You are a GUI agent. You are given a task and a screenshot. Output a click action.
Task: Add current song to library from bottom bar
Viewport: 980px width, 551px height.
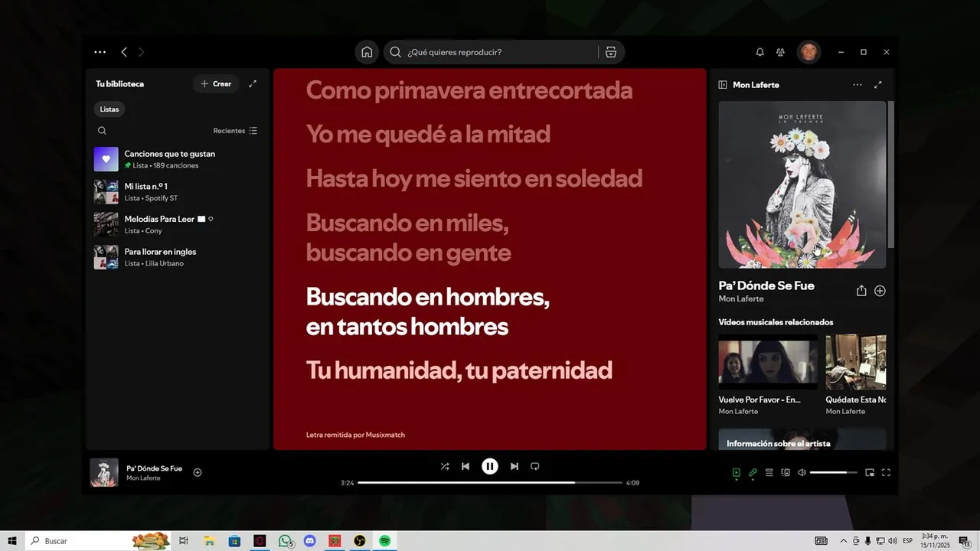tap(198, 472)
